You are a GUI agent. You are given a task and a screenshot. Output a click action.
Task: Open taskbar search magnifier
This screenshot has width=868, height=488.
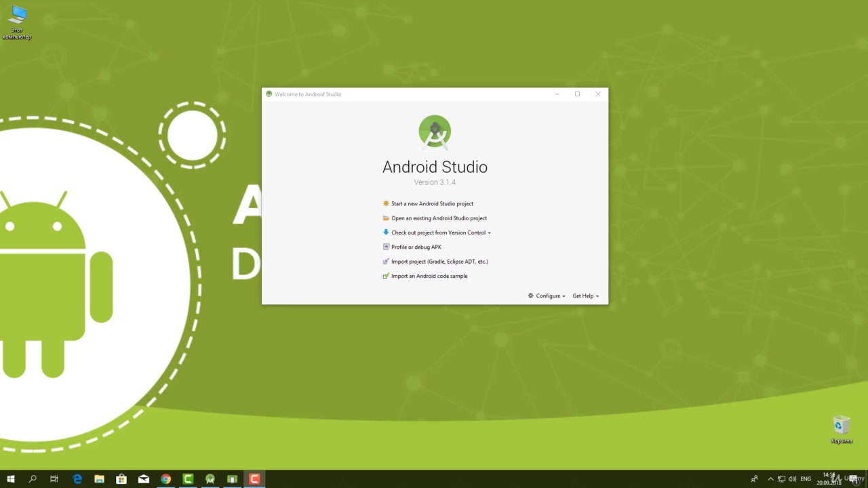coord(33,479)
